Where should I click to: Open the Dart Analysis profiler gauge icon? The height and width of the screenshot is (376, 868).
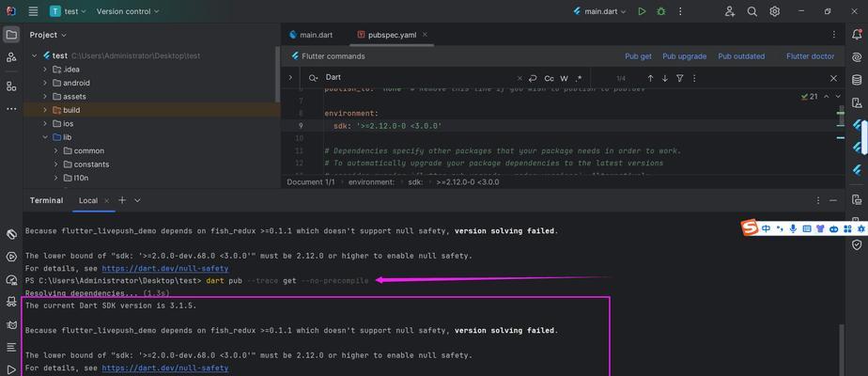11,279
